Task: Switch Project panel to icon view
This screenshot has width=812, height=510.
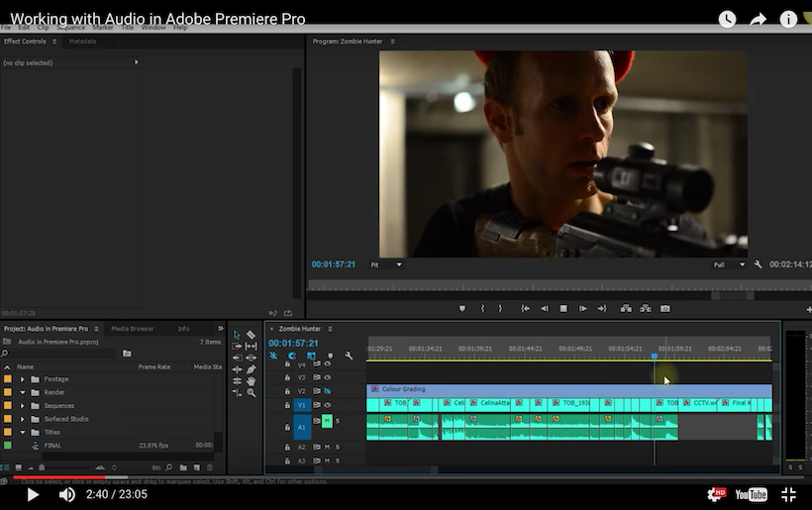Action: click(x=18, y=467)
